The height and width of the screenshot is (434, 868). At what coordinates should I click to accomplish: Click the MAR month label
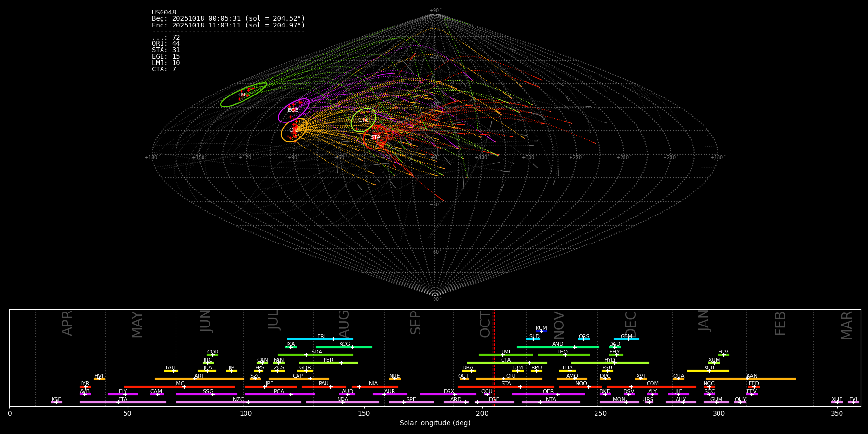click(x=847, y=325)
